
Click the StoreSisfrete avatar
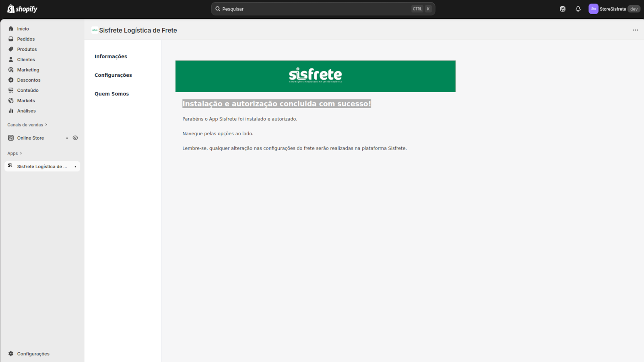click(593, 9)
